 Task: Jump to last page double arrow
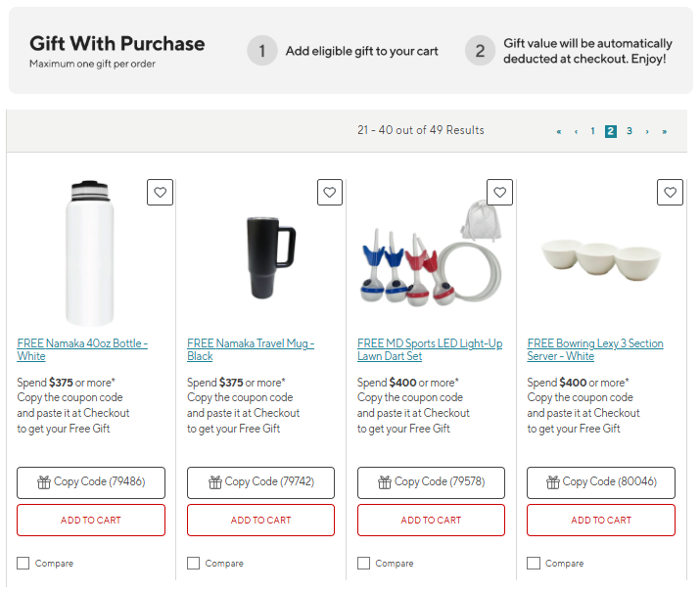pos(665,131)
